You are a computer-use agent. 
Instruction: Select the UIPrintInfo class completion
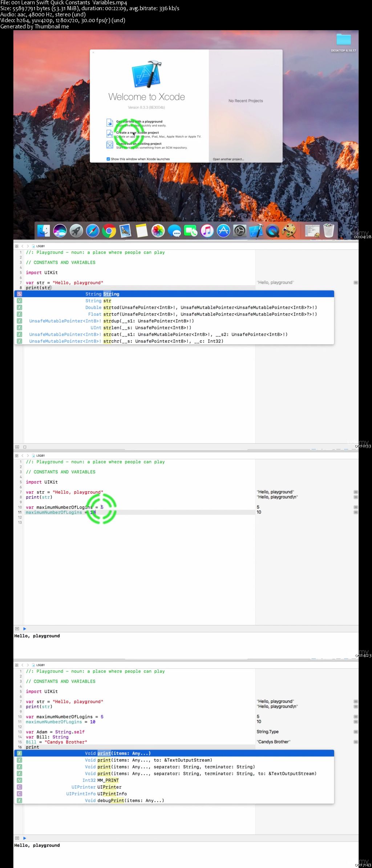(x=174, y=793)
